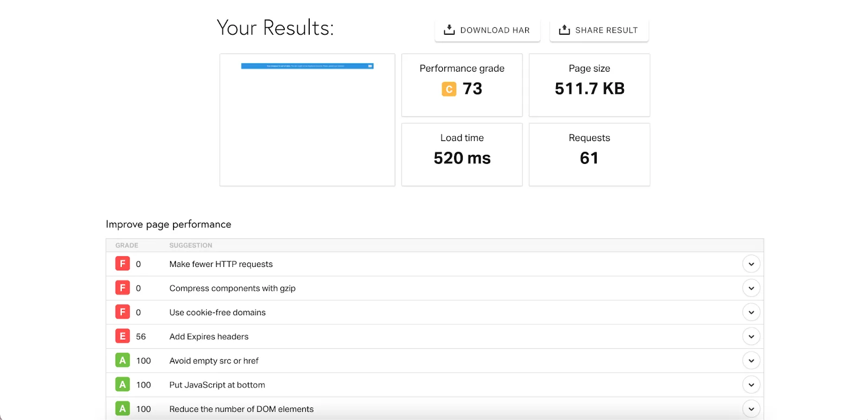Expand Compress components with gzip details

751,288
